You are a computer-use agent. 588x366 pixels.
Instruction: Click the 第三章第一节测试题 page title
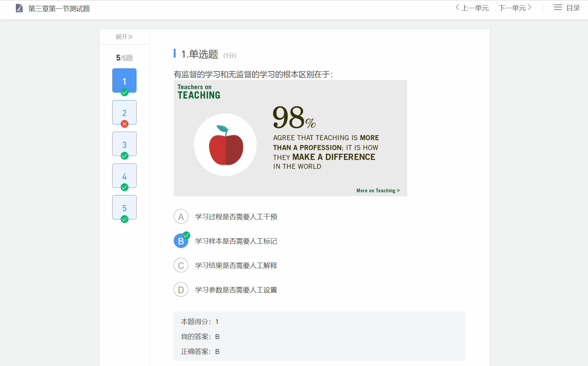59,9
